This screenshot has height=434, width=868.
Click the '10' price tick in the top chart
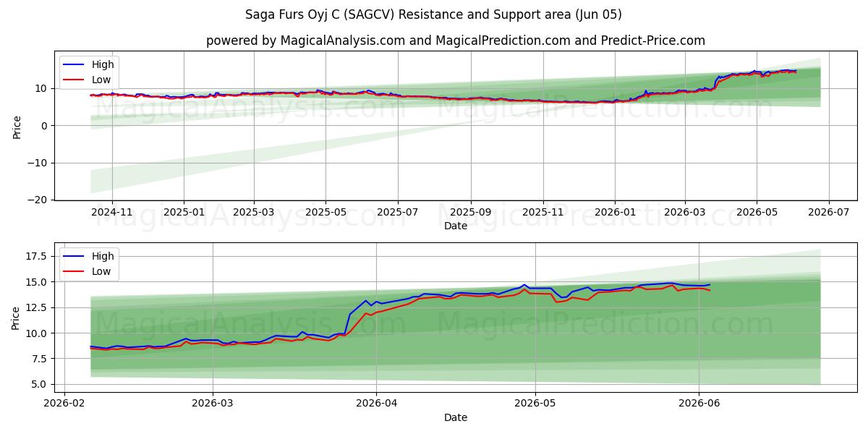coord(43,88)
